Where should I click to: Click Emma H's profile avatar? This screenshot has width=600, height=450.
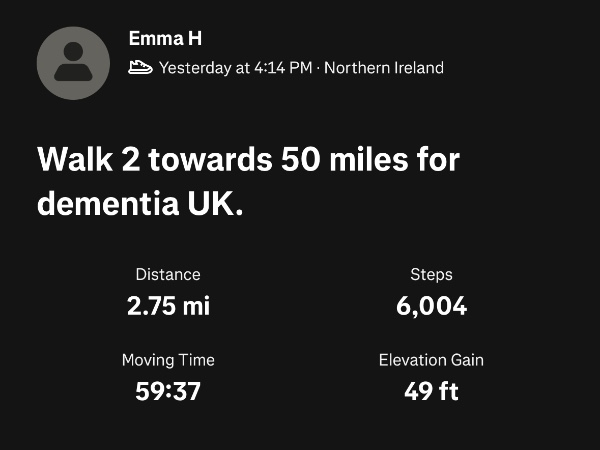click(73, 63)
